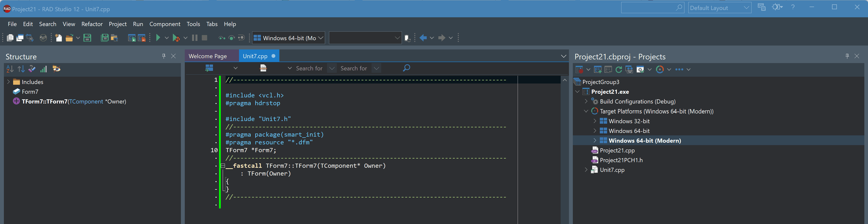Screen dimensions: 868x224
Task: Run without debugging icon
Action: click(176, 38)
